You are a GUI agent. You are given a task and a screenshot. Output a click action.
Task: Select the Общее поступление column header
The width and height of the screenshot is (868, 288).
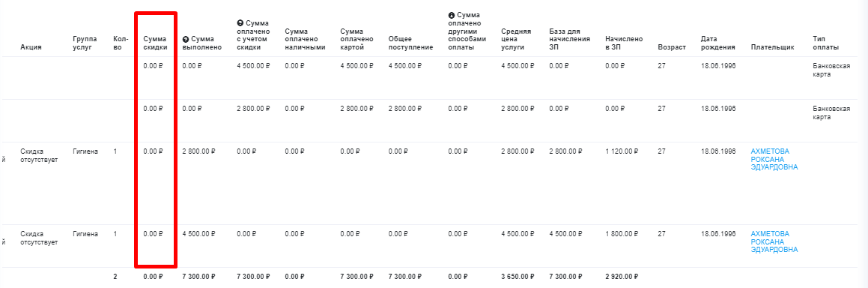(x=410, y=43)
